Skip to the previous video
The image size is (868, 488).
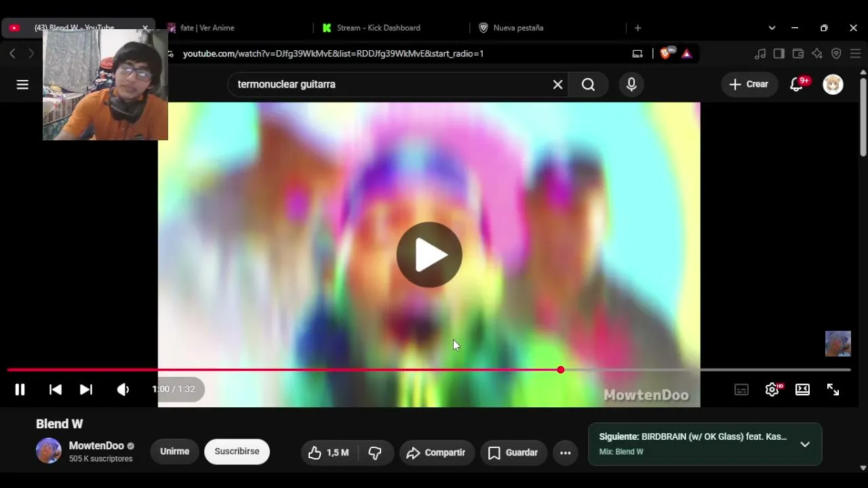(x=56, y=390)
